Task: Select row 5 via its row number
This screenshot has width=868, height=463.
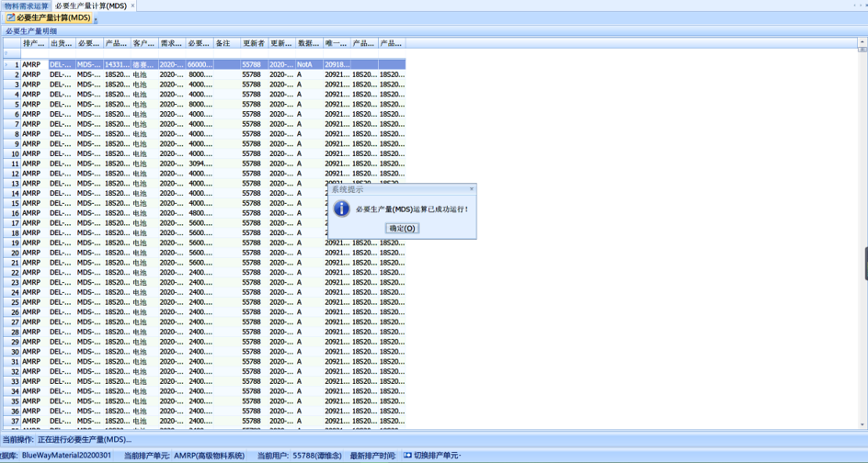Action: click(15, 105)
